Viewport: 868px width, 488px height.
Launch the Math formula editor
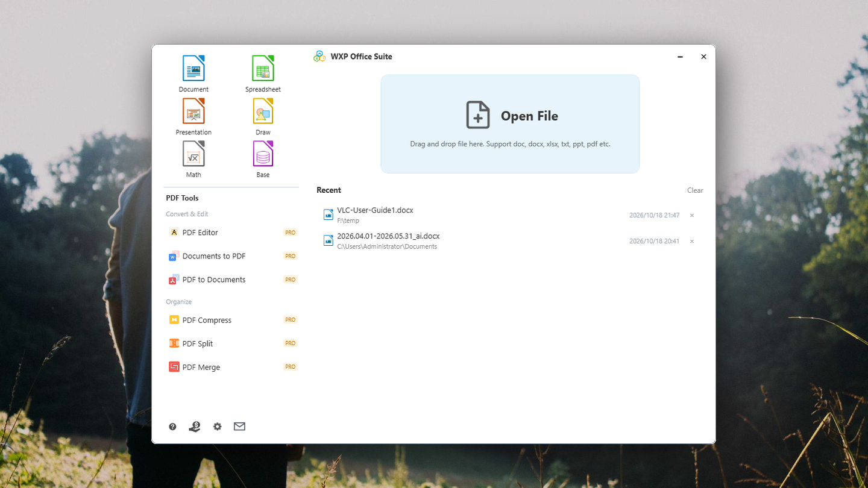(x=193, y=160)
